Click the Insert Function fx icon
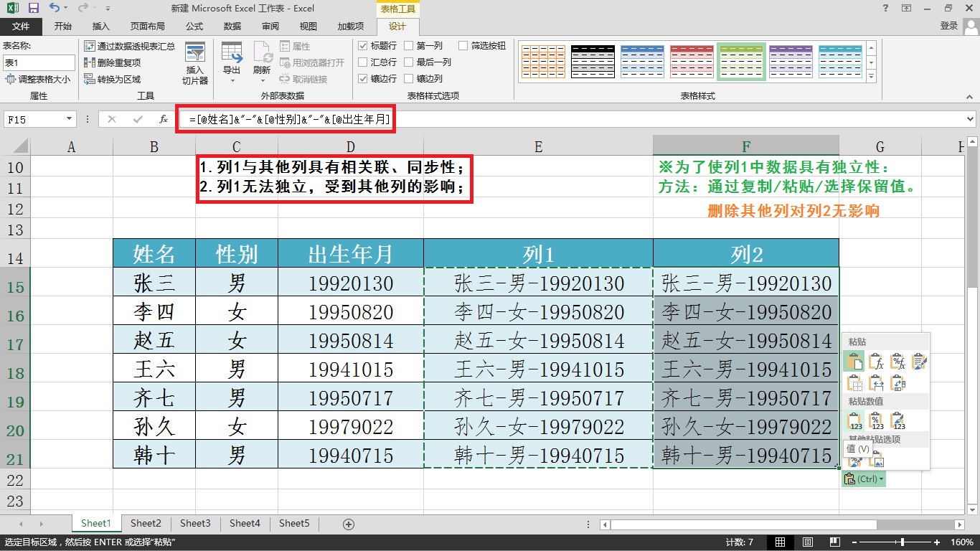 (x=164, y=119)
